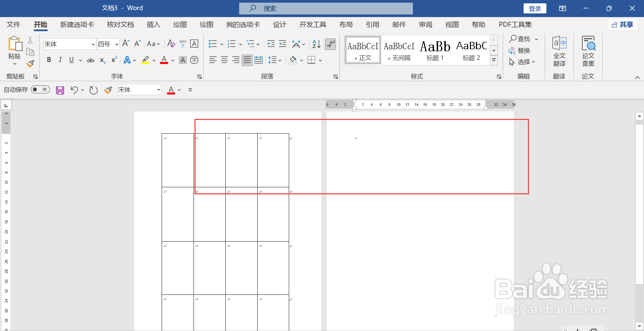Click 替换 replace button
This screenshot has height=331, width=644.
coord(519,51)
